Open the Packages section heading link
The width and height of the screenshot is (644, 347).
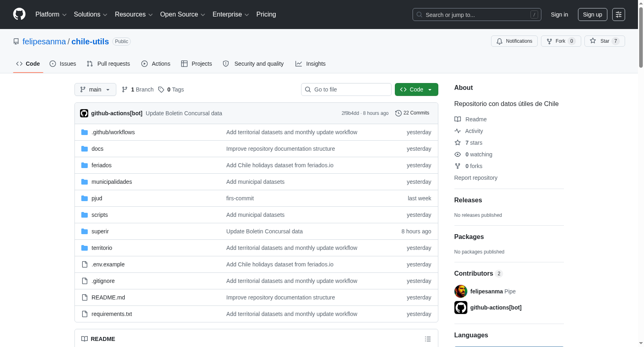[469, 237]
